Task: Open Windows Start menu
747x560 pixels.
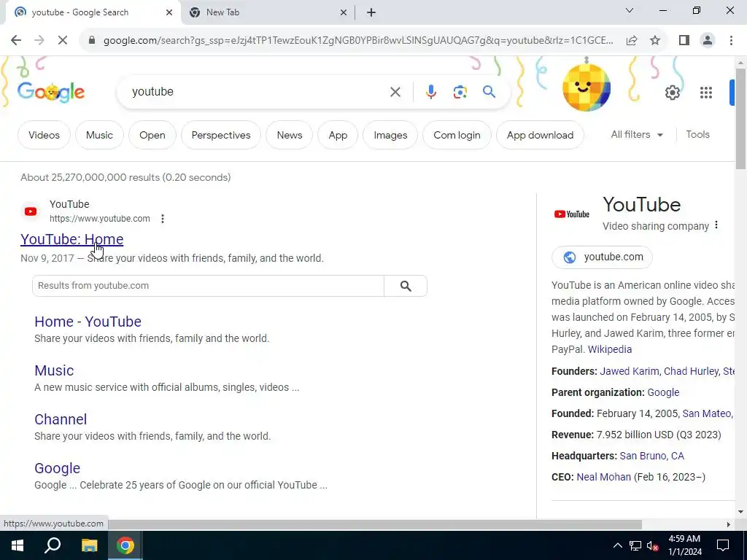Action: [x=18, y=545]
